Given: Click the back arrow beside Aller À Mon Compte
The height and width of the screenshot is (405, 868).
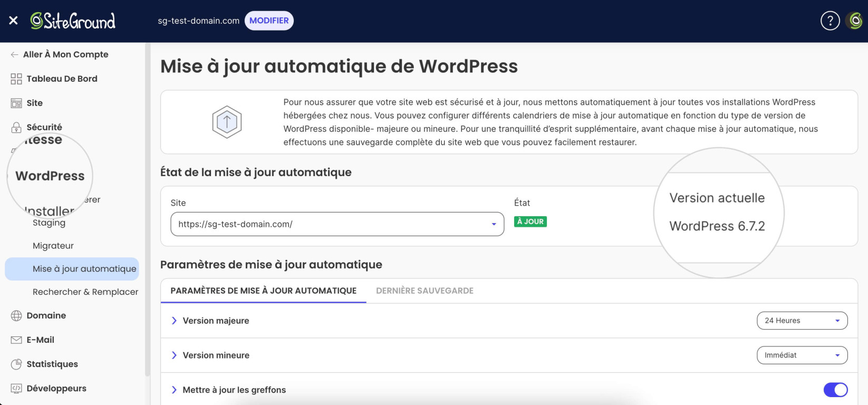Looking at the screenshot, I should [x=14, y=54].
